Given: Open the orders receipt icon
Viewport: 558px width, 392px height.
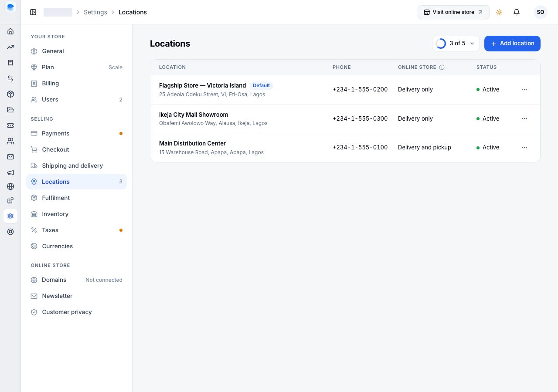Looking at the screenshot, I should click(x=10, y=63).
